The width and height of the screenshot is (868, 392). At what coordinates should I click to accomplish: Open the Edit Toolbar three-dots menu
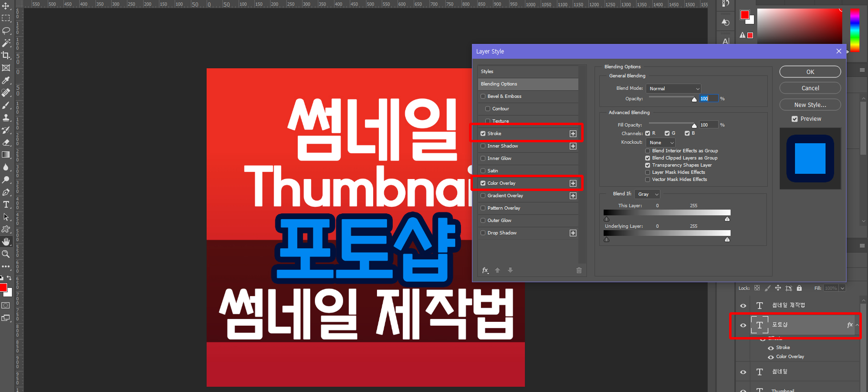tap(6, 266)
